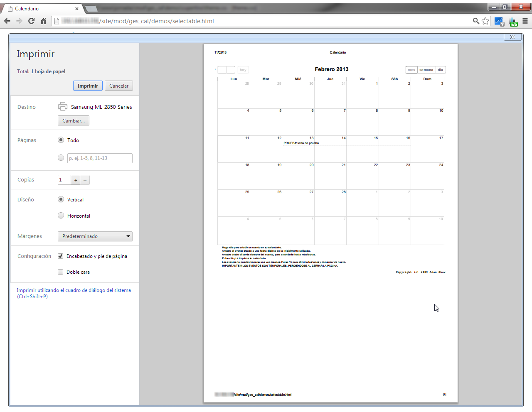
Task: Reload the page with refresh icon
Action: point(31,21)
